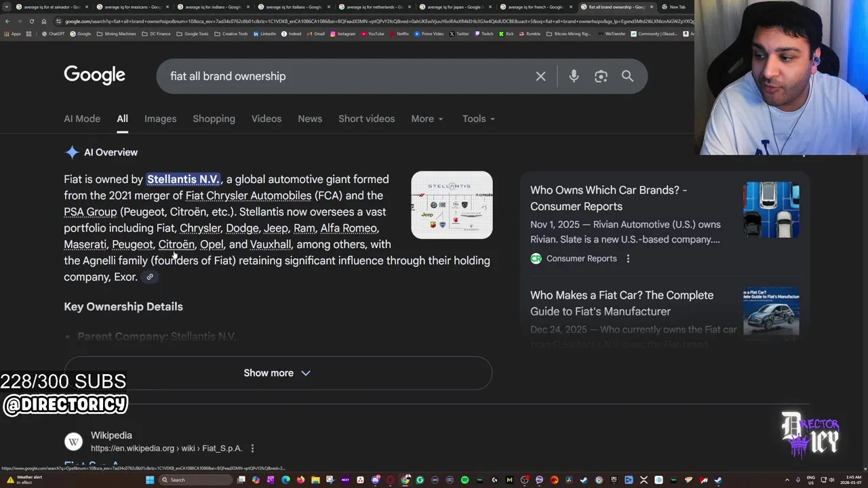Reload the page with the refresh icon
Viewport: 868px width, 488px height.
(31, 21)
